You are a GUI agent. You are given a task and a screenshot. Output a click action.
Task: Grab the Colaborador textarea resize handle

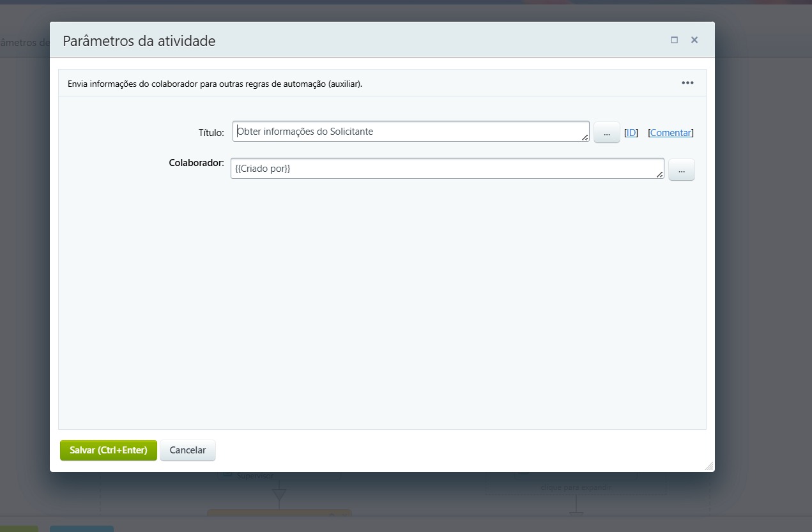(660, 174)
